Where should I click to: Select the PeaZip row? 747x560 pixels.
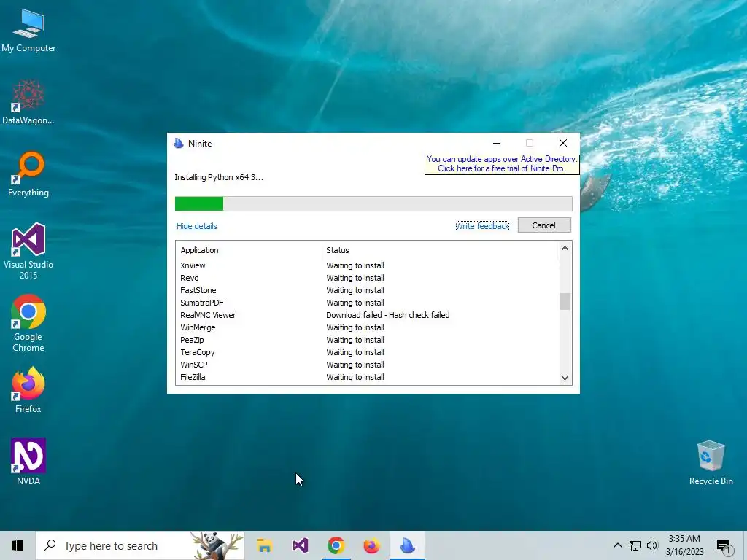pos(367,340)
